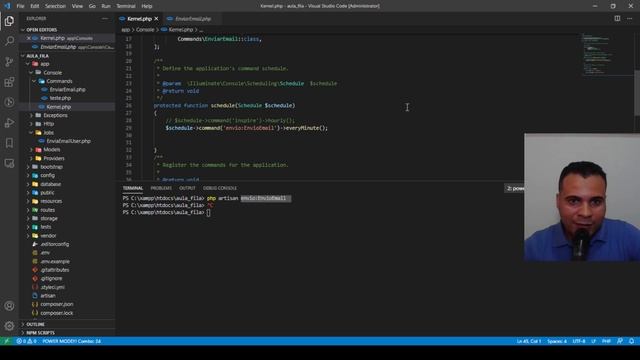Screen dimensions: 640x360
Task: Click the editor vertical scrollbar
Action: pyautogui.click(x=637, y=93)
